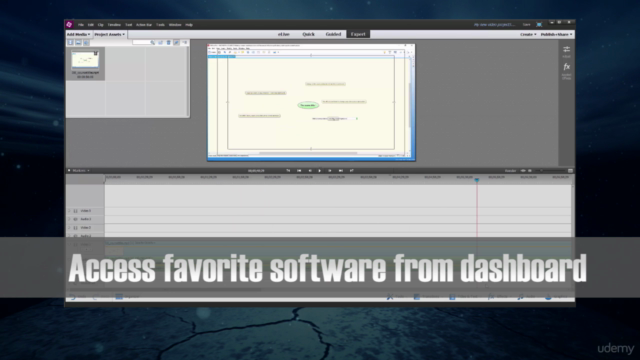
Task: Click the video preview in the monitor
Action: pyautogui.click(x=311, y=102)
